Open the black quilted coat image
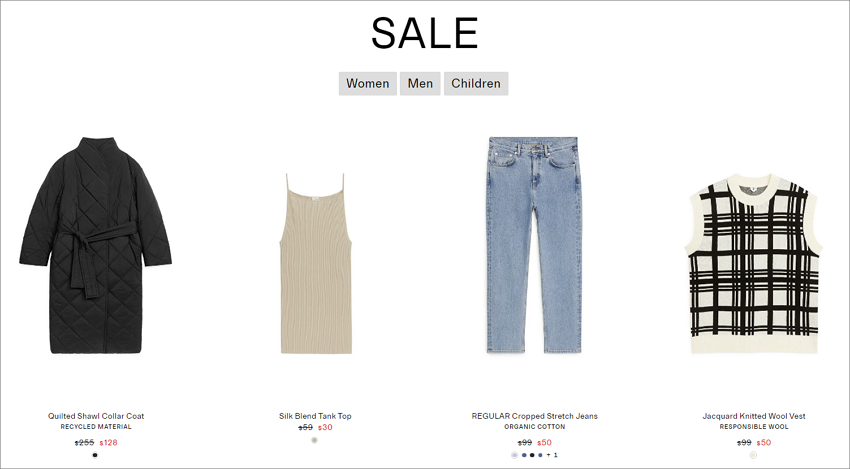The height and width of the screenshot is (469, 850). 95,245
